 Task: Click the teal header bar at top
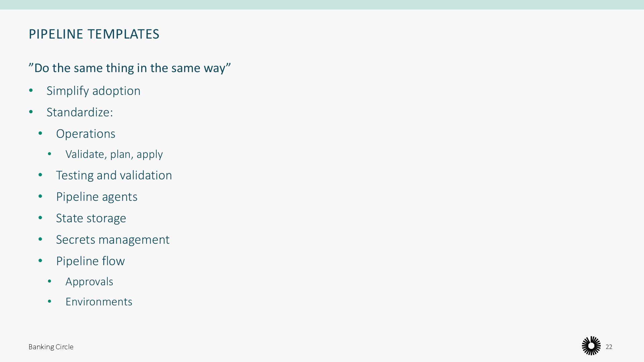pyautogui.click(x=322, y=5)
